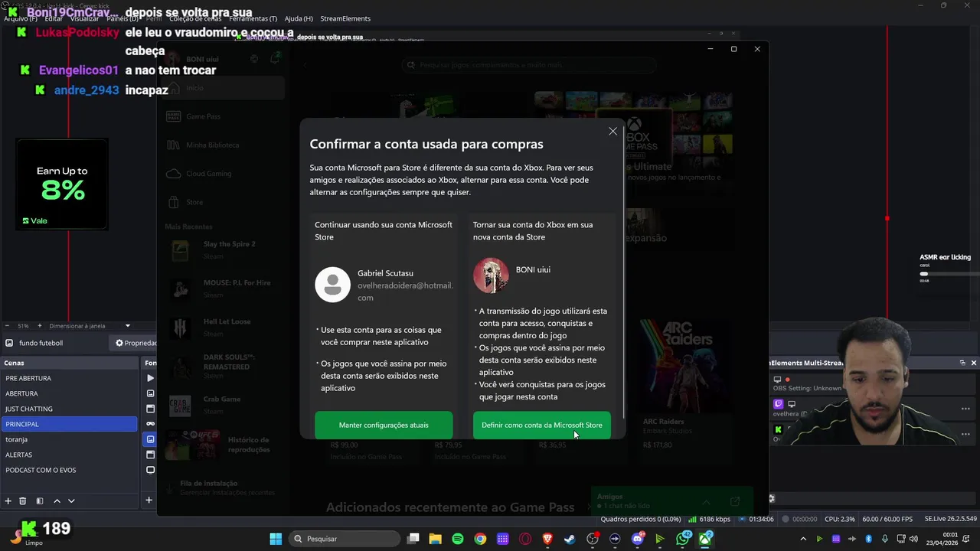
Task: Open Ferramentas (T) menu in OBS
Action: click(x=253, y=18)
